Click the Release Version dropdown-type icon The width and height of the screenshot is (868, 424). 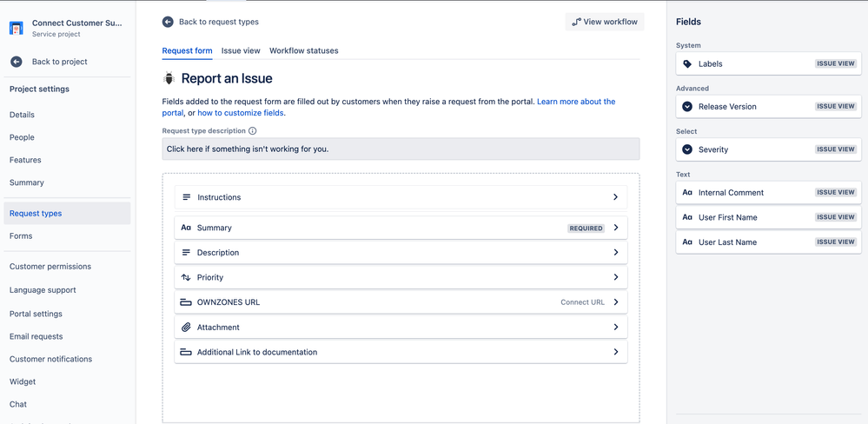(687, 106)
